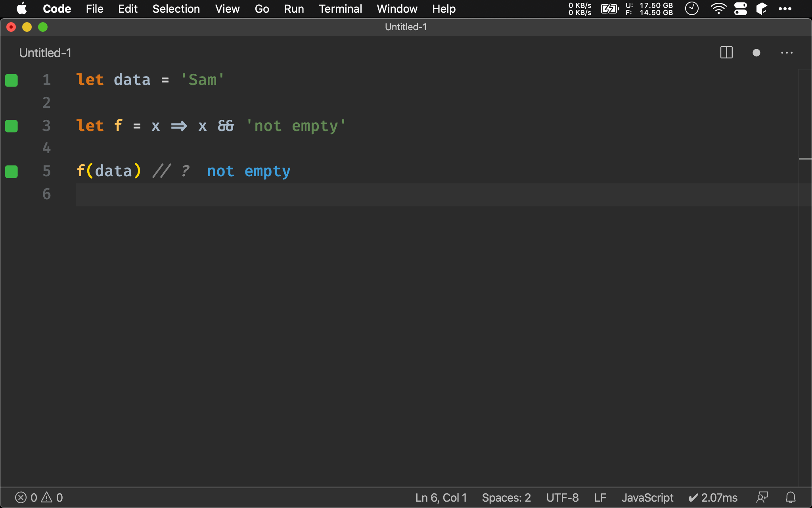Select encoding via UTF-8 status item

tap(562, 497)
